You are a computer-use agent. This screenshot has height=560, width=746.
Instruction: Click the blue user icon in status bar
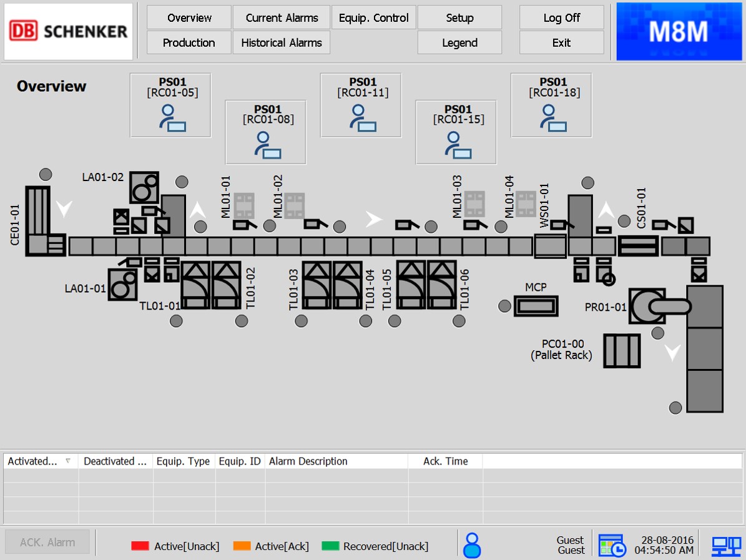pyautogui.click(x=472, y=545)
